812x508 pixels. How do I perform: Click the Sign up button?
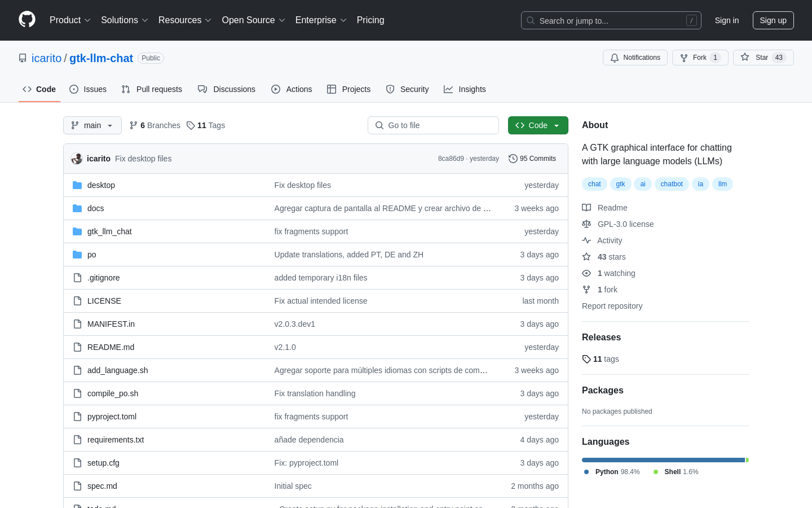(x=773, y=20)
